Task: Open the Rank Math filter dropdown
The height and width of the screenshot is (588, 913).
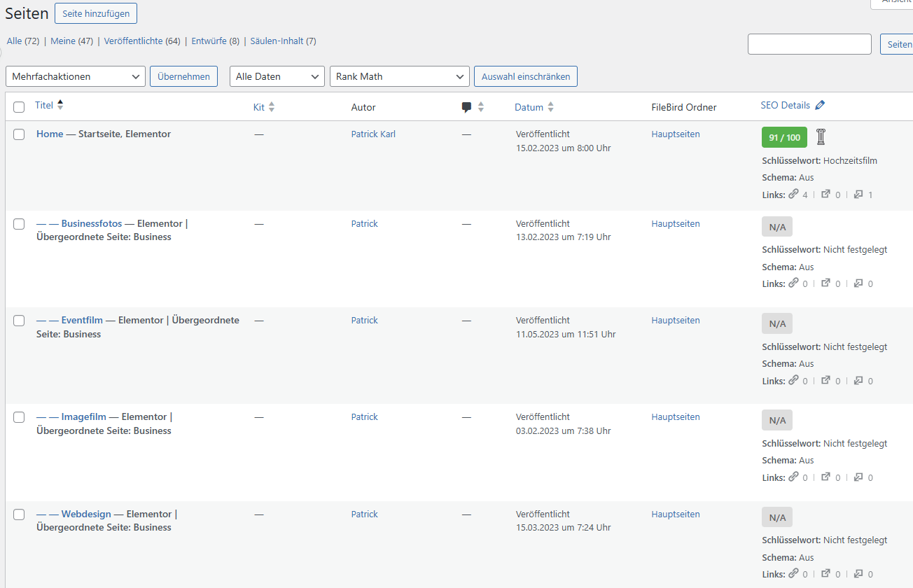Action: pos(400,76)
